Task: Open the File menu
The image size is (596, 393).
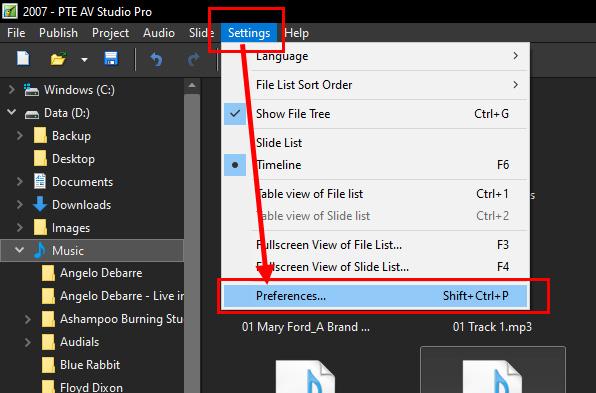Action: 16,33
